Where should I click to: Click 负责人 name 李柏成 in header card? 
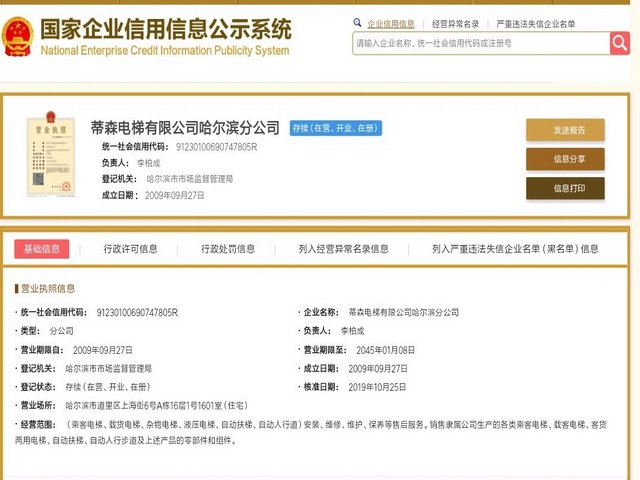tap(149, 163)
